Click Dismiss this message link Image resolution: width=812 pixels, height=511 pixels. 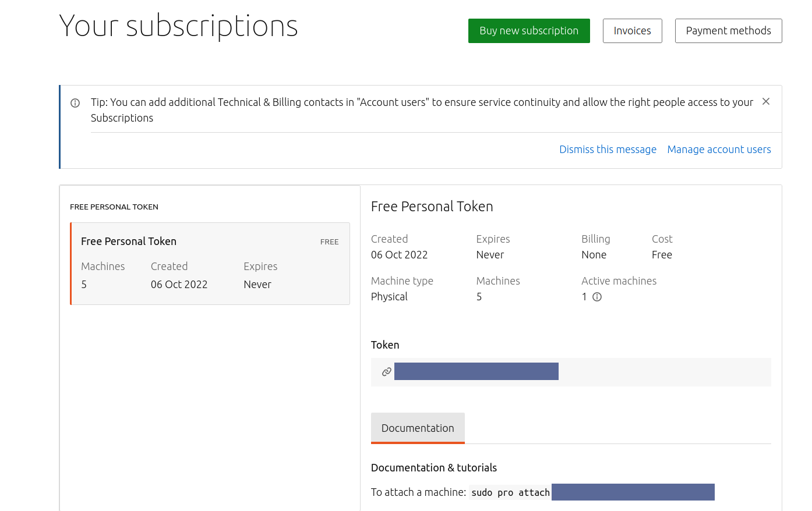608,150
